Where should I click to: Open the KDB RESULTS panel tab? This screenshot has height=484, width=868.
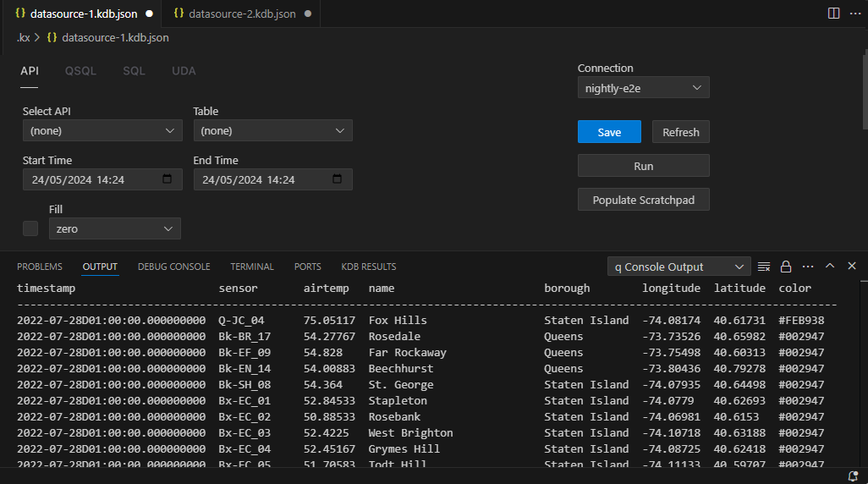(368, 267)
